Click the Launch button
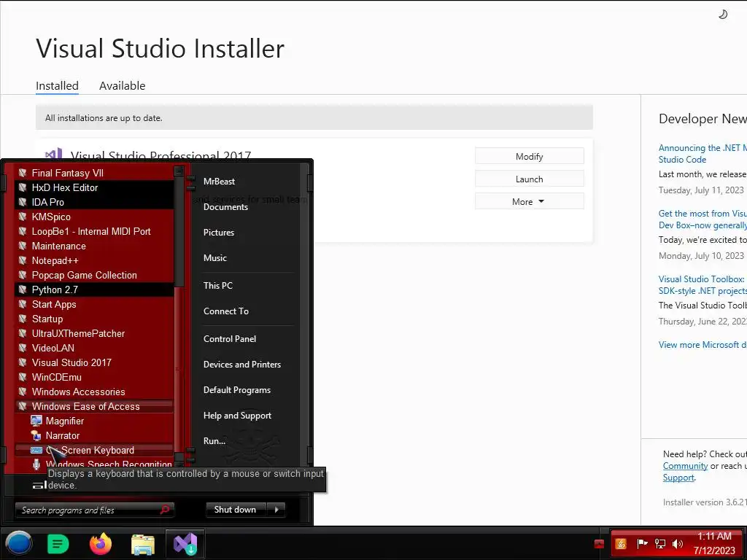 [529, 179]
